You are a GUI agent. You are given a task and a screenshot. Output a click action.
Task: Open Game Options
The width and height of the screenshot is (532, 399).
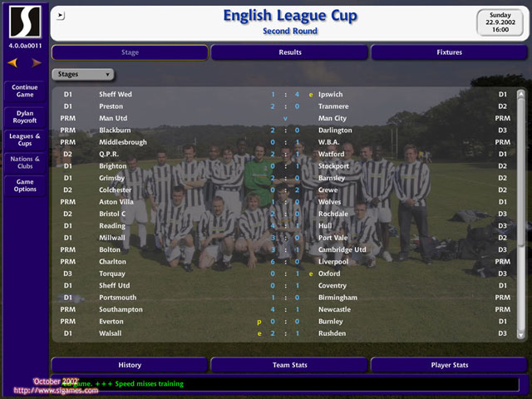tap(25, 185)
